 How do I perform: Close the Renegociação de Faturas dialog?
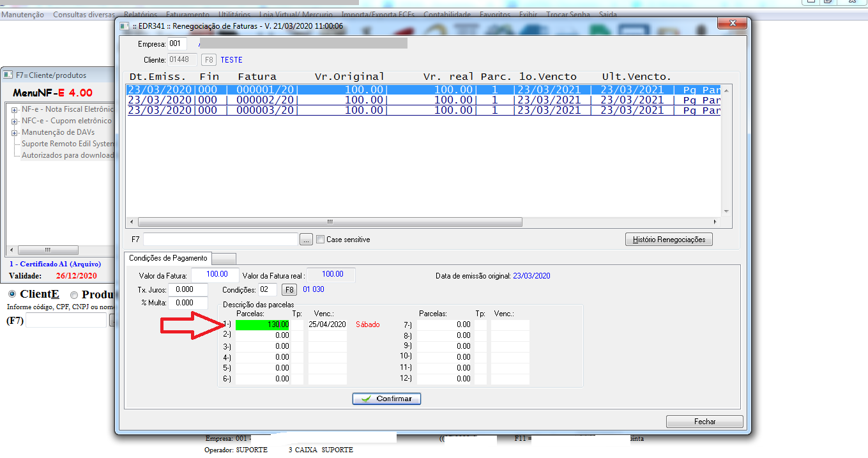point(733,25)
